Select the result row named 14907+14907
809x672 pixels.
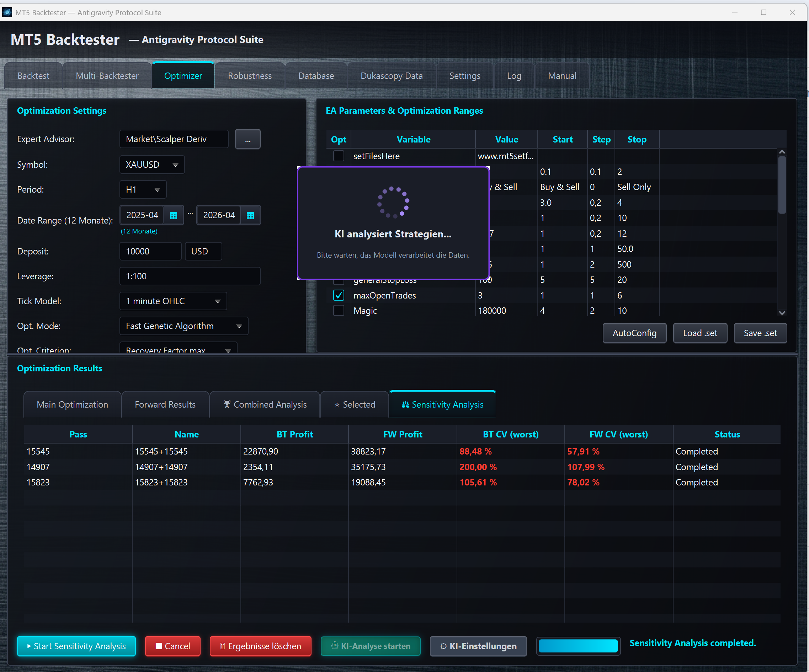[402, 467]
